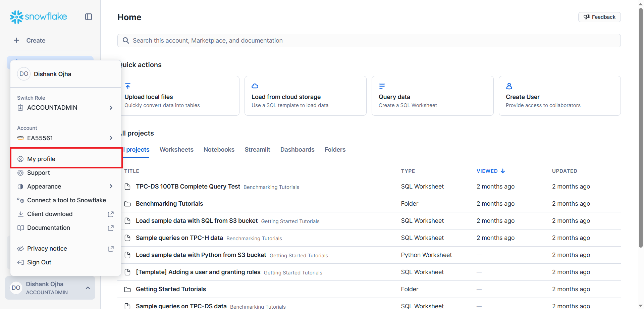This screenshot has width=644, height=310.
Task: Click the TITLE column header
Action: click(132, 171)
